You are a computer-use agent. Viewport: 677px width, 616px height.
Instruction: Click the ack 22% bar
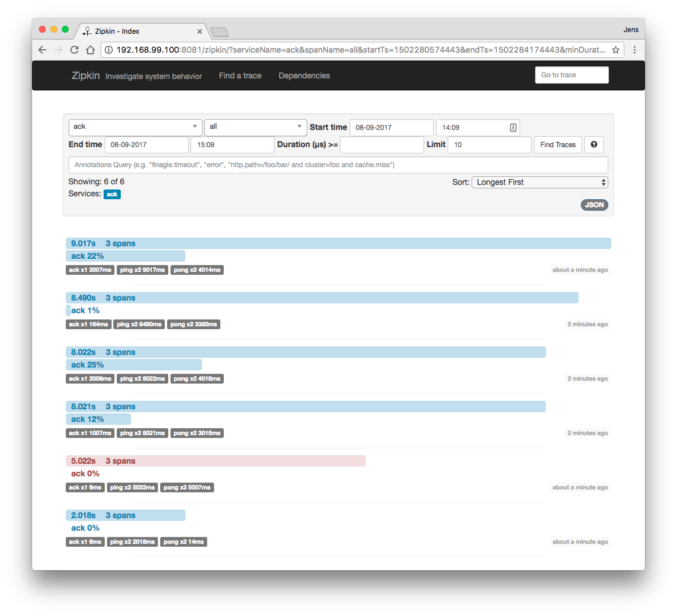pyautogui.click(x=125, y=256)
